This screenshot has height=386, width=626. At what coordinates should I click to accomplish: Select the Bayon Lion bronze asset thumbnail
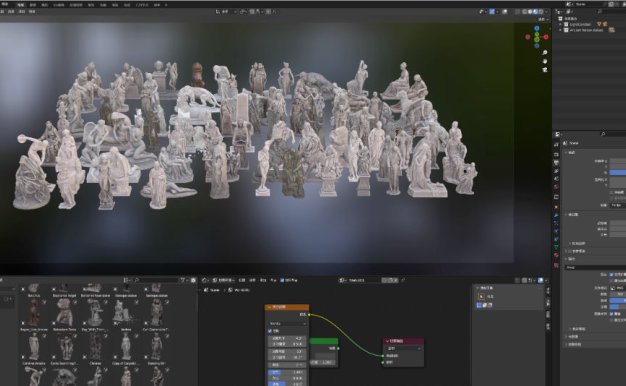[x=34, y=312]
